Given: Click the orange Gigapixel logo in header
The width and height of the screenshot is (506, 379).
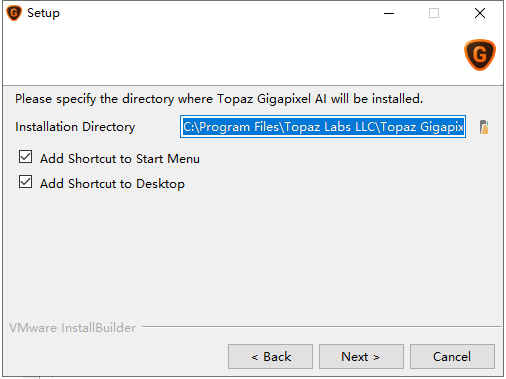Looking at the screenshot, I should pos(480,55).
